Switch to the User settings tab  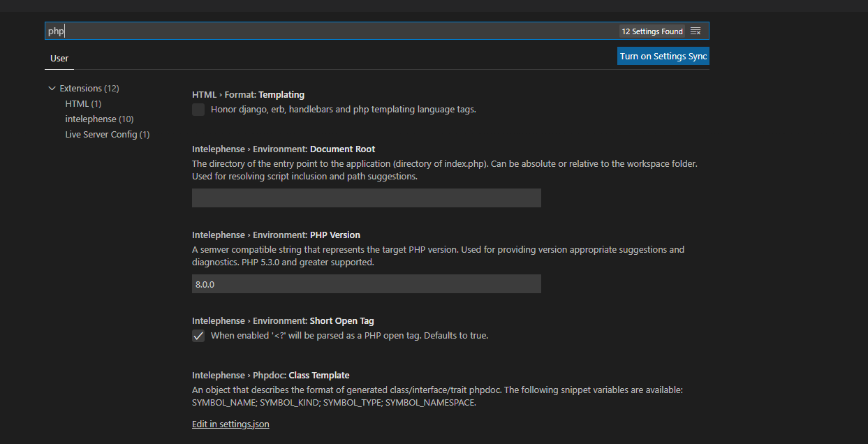[x=59, y=59]
